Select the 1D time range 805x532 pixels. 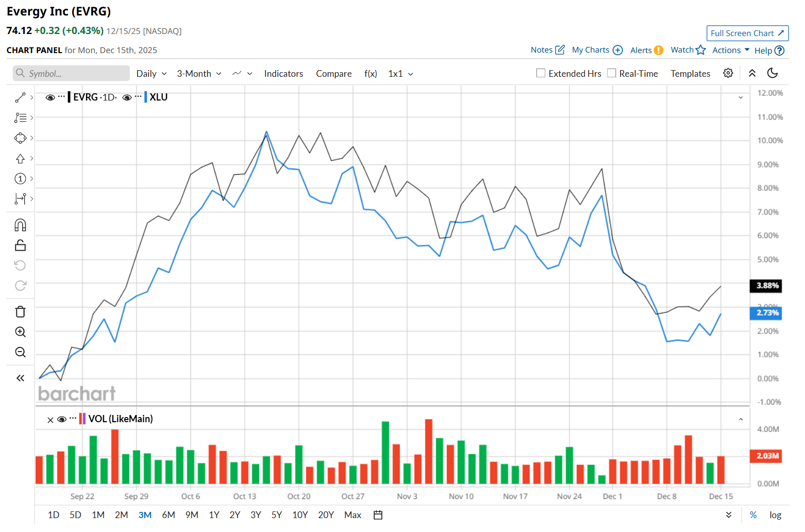click(54, 515)
